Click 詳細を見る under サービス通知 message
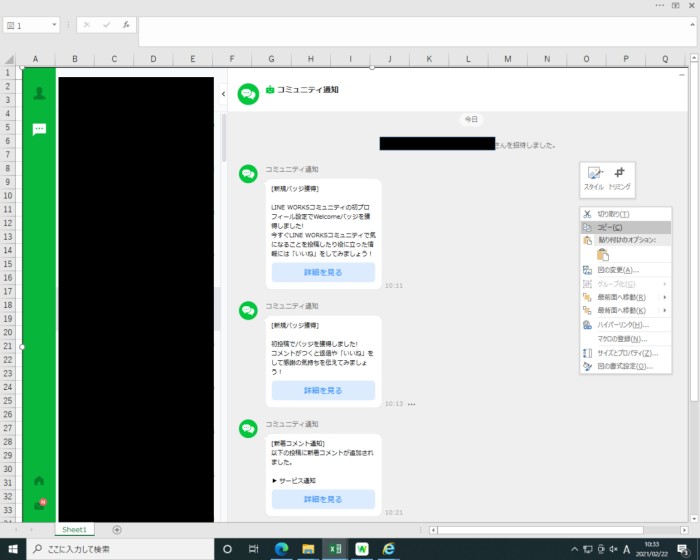Screen dimensions: 700x560 coord(323,499)
